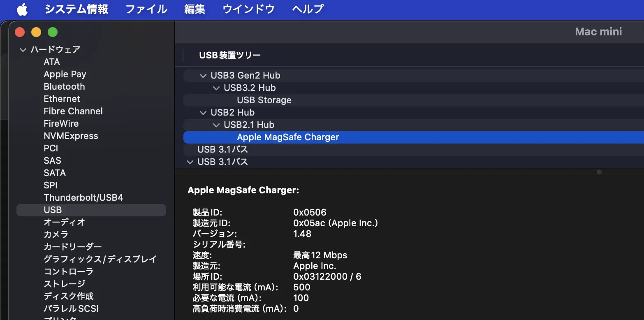Collapse the USB2.1 Hub chevron

(216, 125)
